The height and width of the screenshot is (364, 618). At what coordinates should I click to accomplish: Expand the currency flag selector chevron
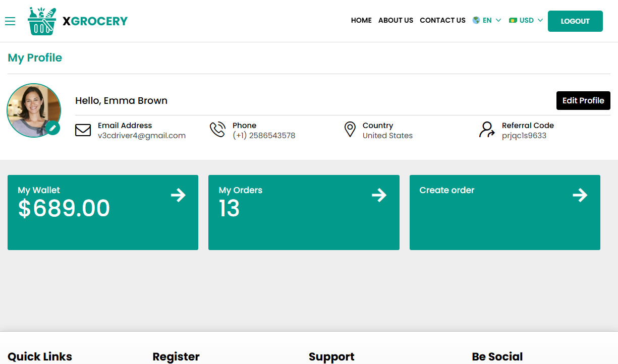[x=539, y=20]
